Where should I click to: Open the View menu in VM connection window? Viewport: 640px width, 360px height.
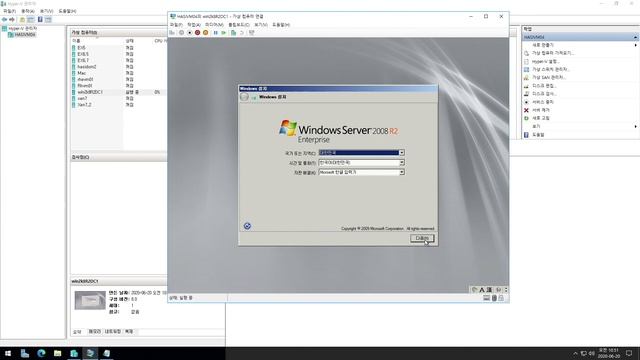coord(260,25)
